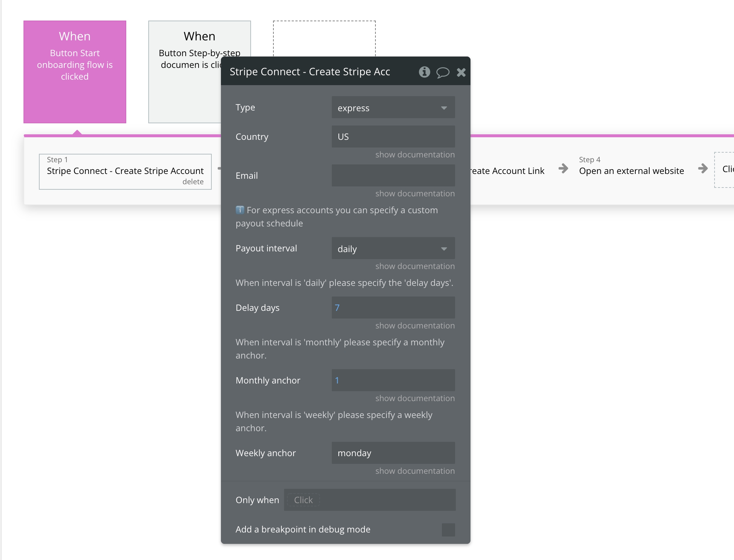Click arrow icon after Open an external website
Image resolution: width=734 pixels, height=560 pixels.
(x=703, y=169)
